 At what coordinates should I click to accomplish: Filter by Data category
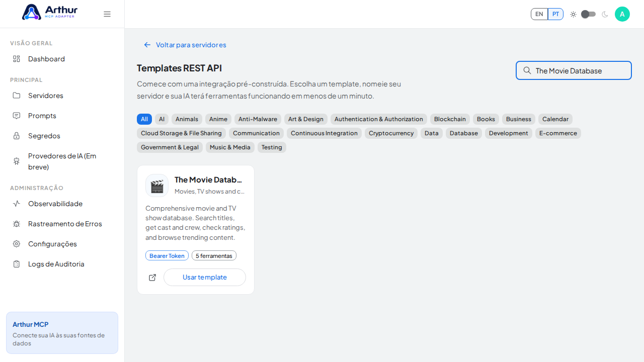(x=432, y=133)
